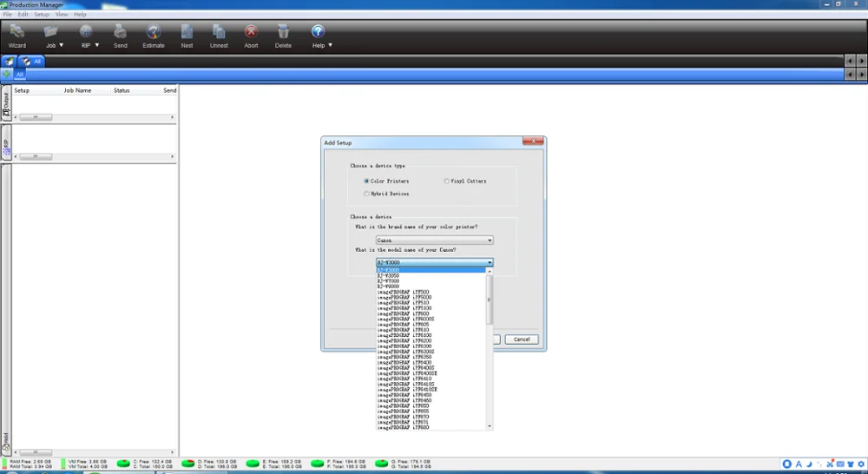Select imagePROGRAF iPF5100 in the list

pyautogui.click(x=431, y=308)
